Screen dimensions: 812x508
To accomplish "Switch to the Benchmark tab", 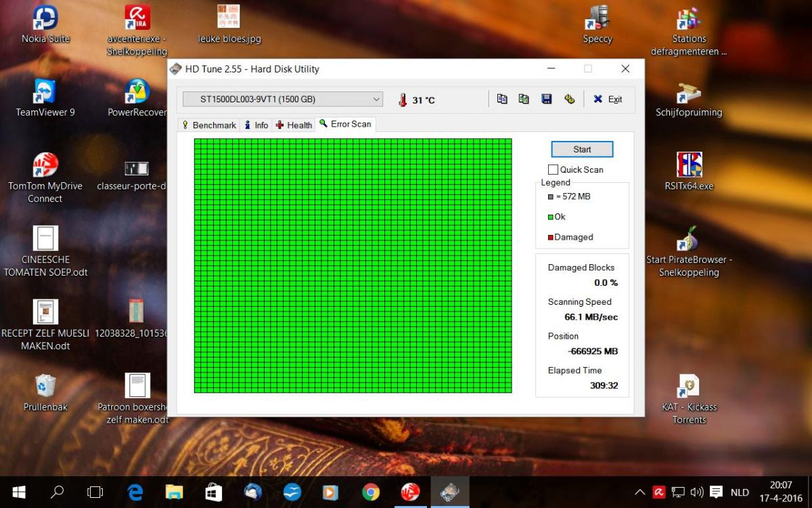I will tap(208, 125).
